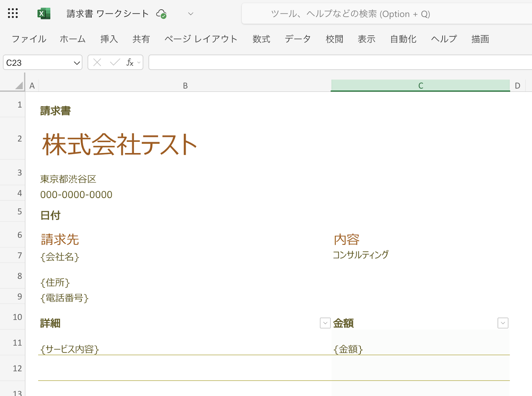Click the cancel entry X icon

coord(97,63)
